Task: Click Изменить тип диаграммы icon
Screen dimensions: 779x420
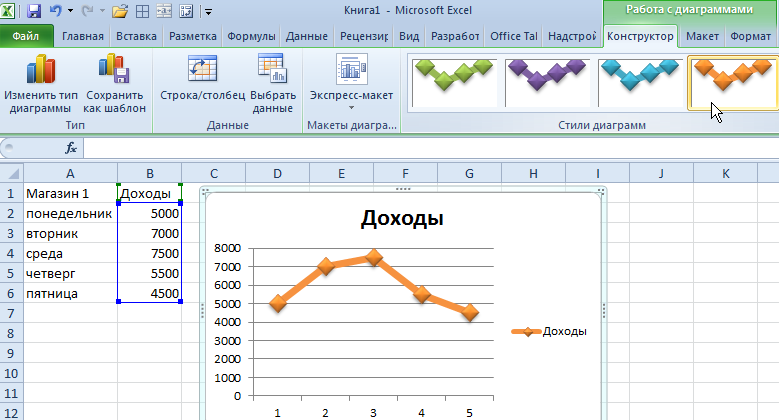Action: coord(40,72)
